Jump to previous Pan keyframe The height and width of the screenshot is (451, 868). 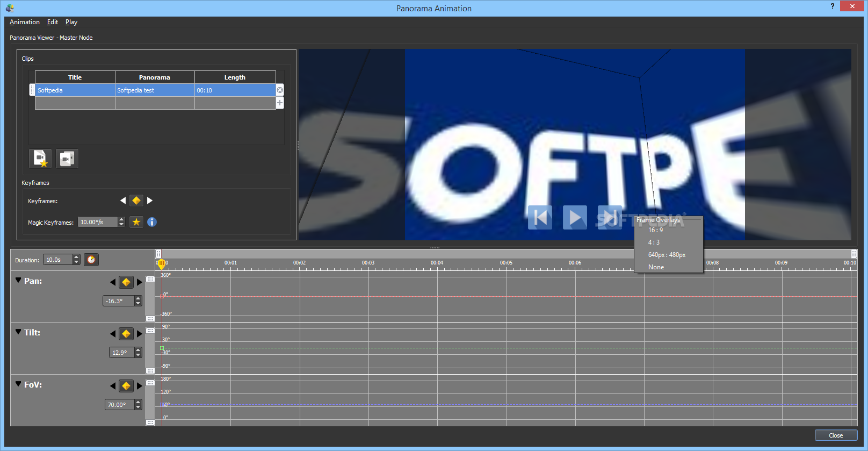click(x=113, y=282)
